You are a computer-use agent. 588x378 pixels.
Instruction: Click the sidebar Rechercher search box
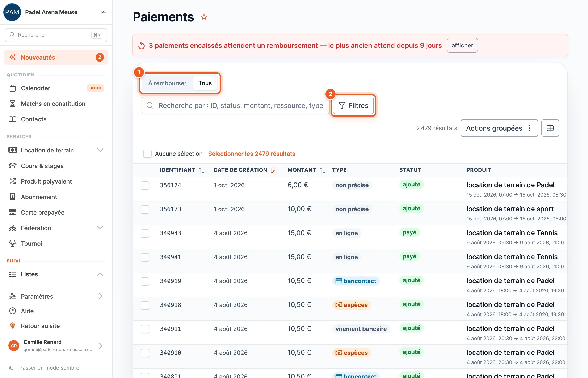pyautogui.click(x=56, y=35)
